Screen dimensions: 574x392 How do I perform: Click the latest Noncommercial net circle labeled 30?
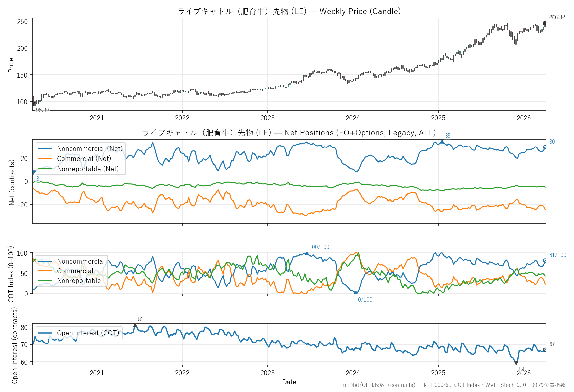pyautogui.click(x=545, y=147)
